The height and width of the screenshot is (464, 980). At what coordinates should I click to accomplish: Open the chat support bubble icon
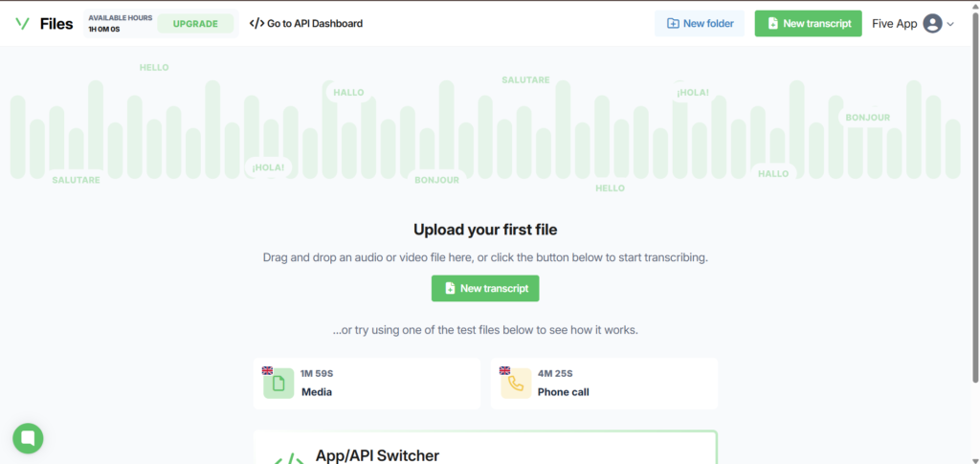28,438
